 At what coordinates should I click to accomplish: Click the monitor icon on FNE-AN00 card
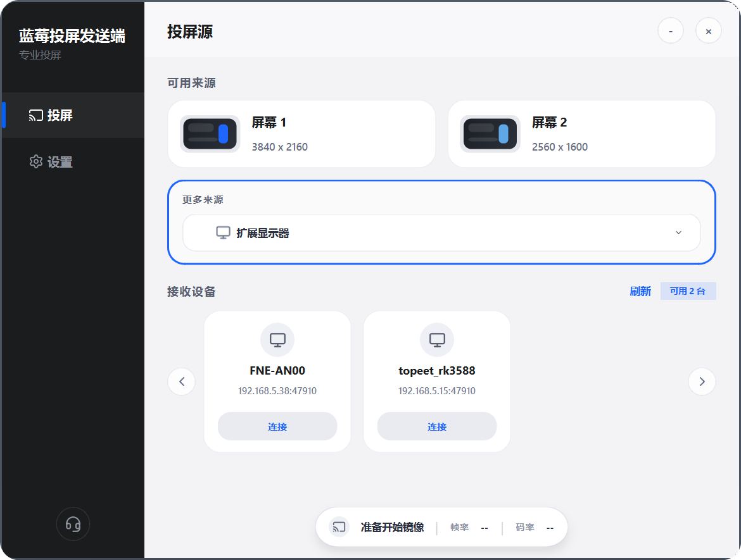click(x=277, y=339)
